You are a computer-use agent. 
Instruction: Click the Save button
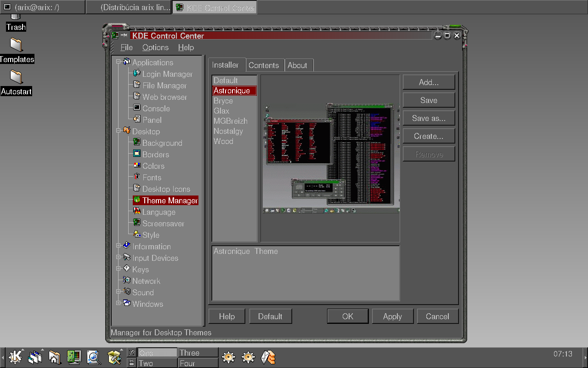click(429, 100)
